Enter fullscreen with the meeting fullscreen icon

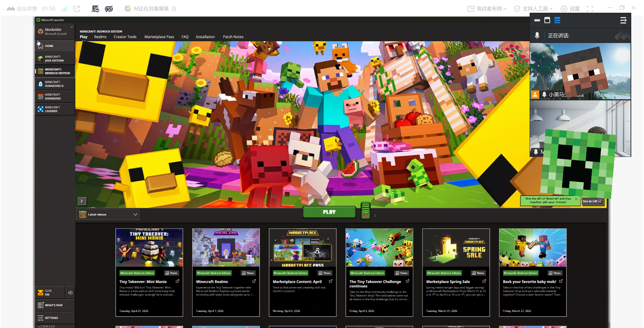point(590,9)
